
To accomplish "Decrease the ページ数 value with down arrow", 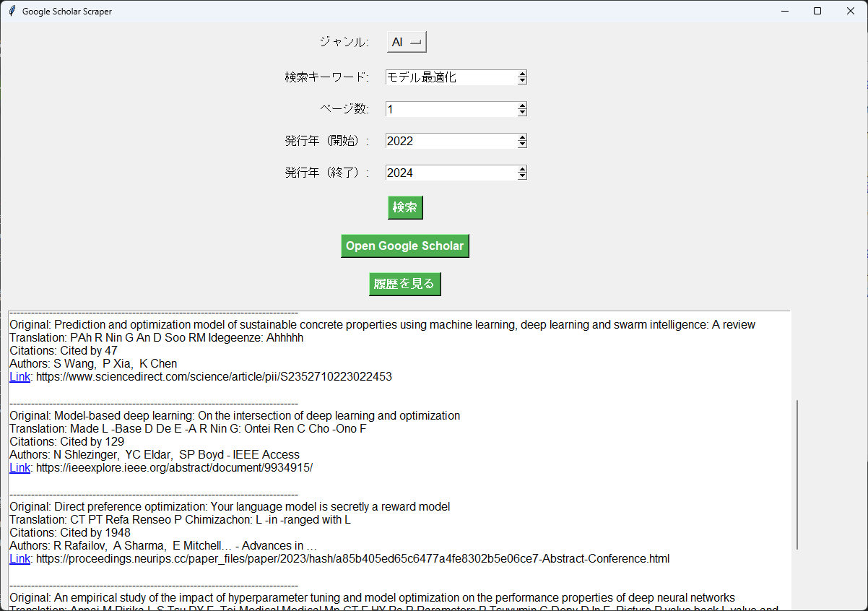I will point(522,113).
